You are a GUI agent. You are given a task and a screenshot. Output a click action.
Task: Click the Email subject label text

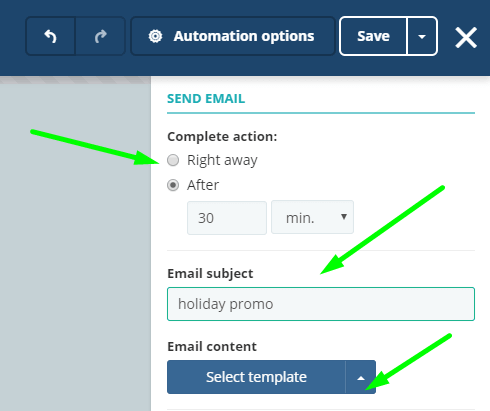(210, 274)
